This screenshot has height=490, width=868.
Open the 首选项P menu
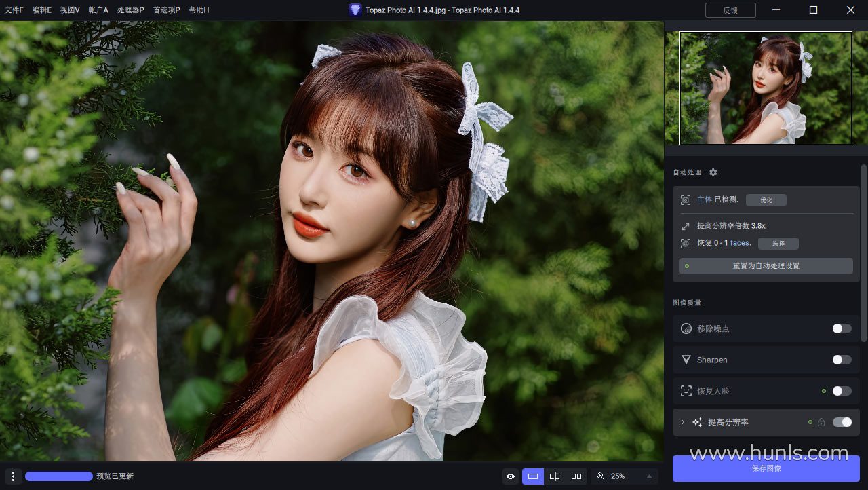tap(166, 10)
